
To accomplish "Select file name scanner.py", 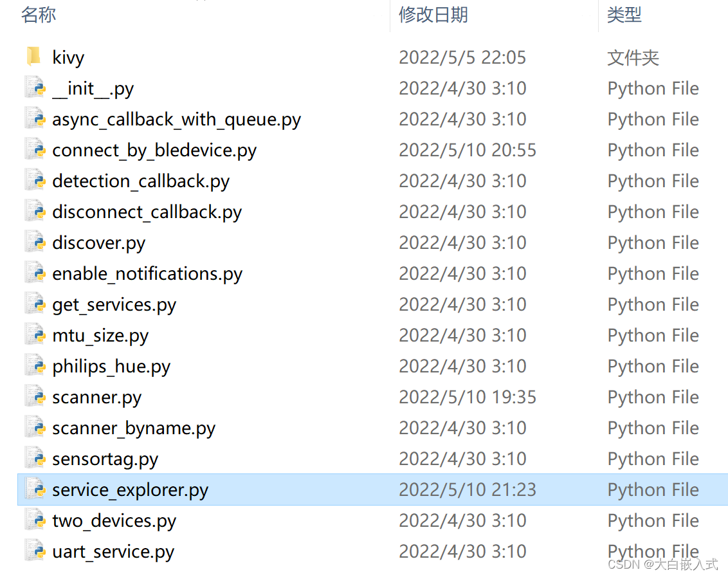I will click(96, 398).
